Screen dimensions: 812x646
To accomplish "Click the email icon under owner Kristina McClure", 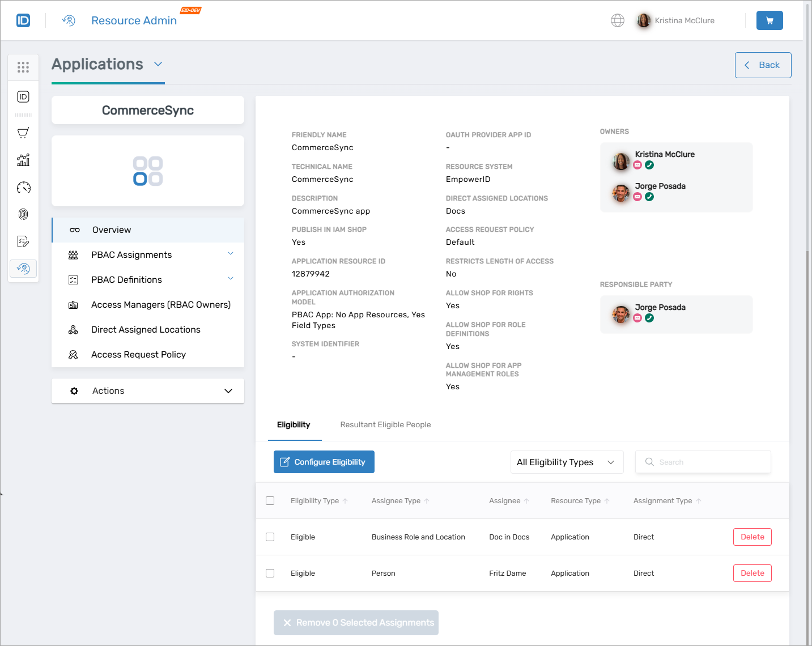I will pyautogui.click(x=637, y=165).
